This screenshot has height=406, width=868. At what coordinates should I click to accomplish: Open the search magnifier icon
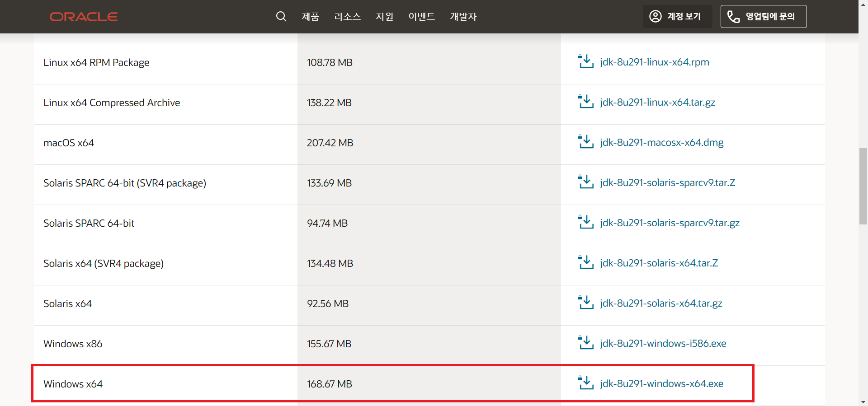click(281, 17)
